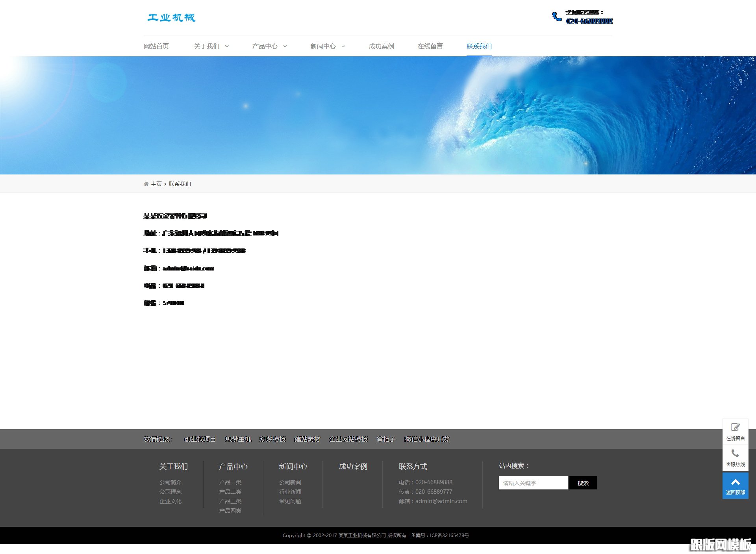Open the 微信小程序开发 friendly link

tap(427, 439)
